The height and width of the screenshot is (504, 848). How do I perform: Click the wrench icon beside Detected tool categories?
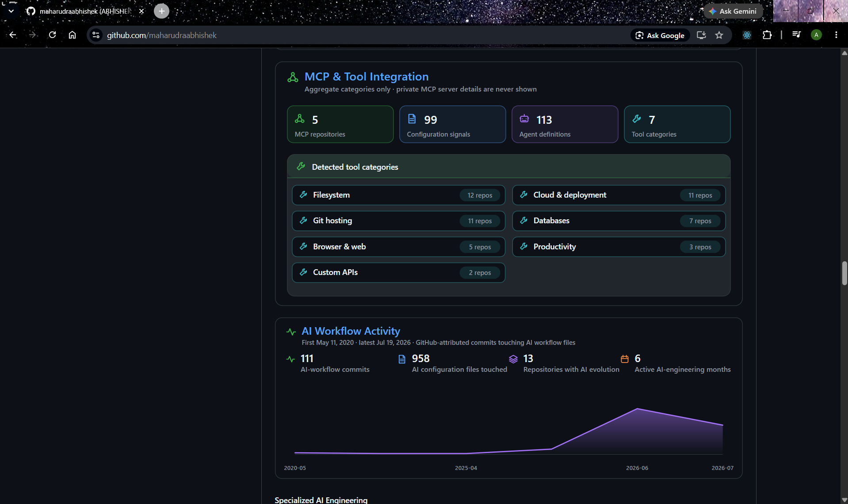[301, 166]
